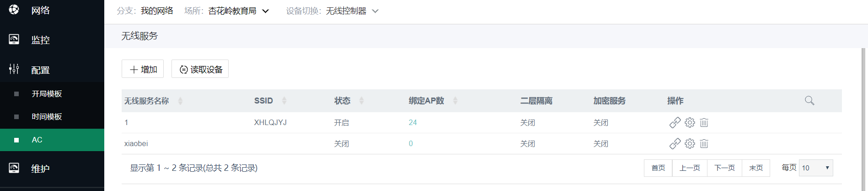The width and height of the screenshot is (868, 191).
Task: Sort by 无线服务名称 column arrows
Action: (x=180, y=101)
